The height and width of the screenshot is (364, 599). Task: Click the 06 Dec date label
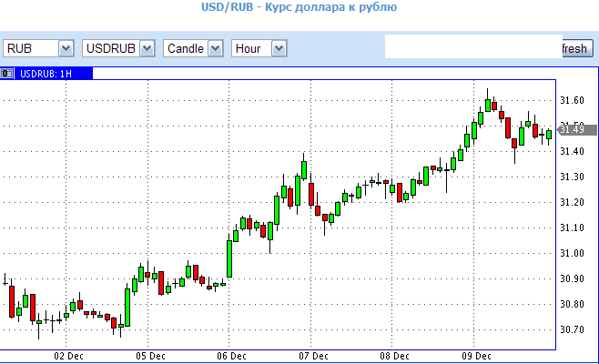coord(232,356)
